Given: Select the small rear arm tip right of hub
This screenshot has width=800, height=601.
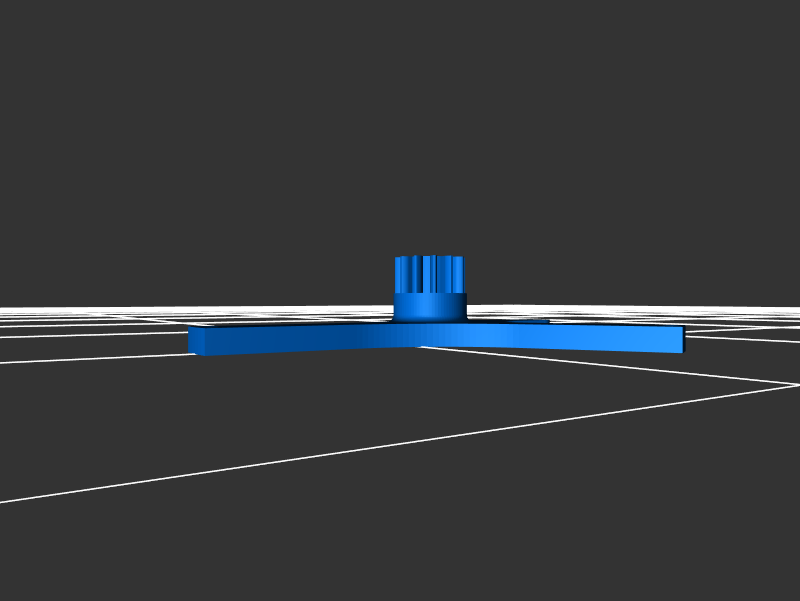Looking at the screenshot, I should (535, 321).
